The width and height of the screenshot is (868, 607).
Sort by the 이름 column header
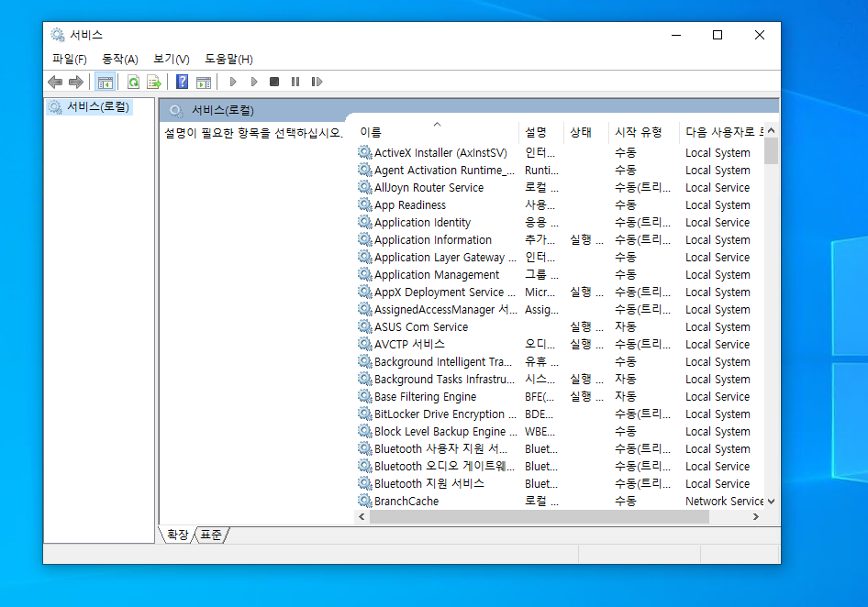[x=437, y=132]
